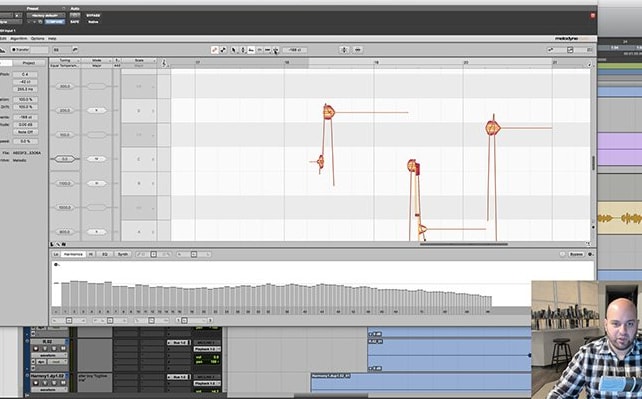The image size is (642, 399).
Task: Select the Formant tool in Melodyne toolbar
Action: click(251, 50)
